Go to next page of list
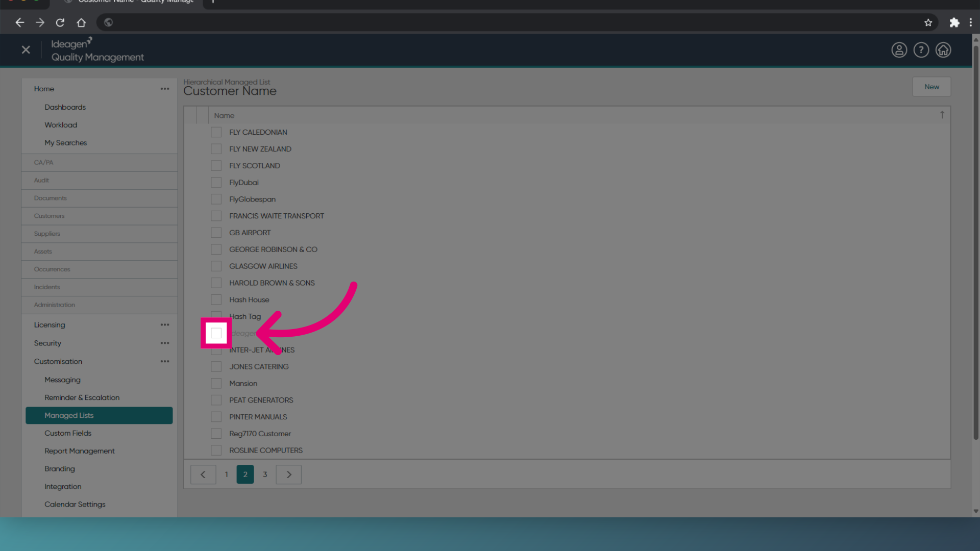The height and width of the screenshot is (551, 980). point(288,474)
